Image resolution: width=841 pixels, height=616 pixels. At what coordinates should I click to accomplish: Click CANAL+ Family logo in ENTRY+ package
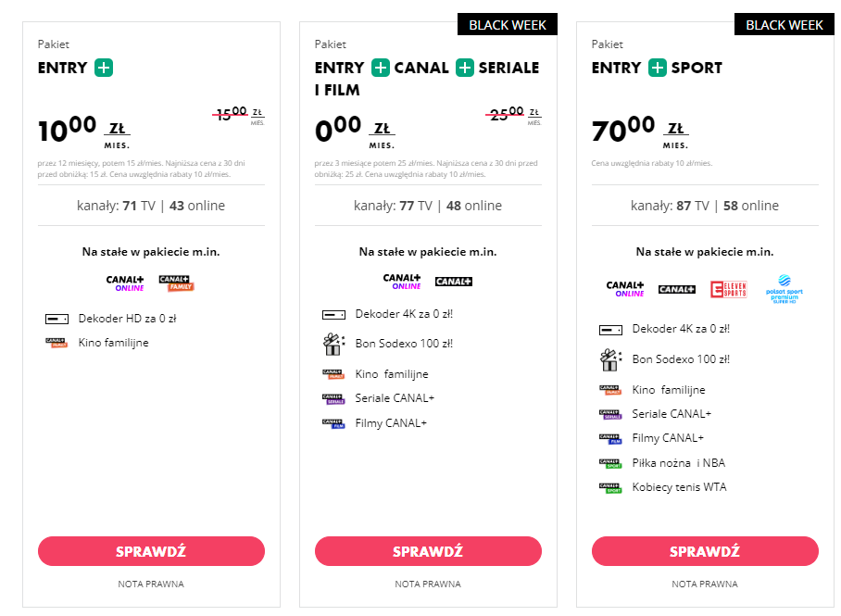tap(177, 283)
